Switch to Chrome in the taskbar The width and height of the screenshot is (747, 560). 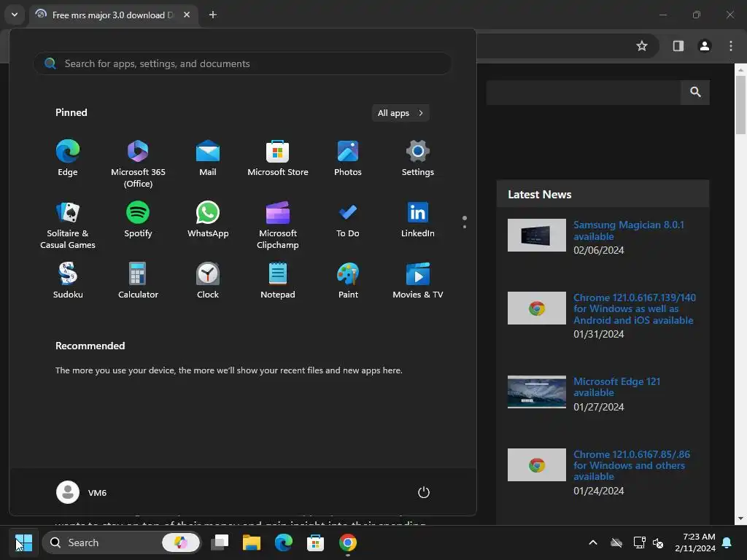348,542
